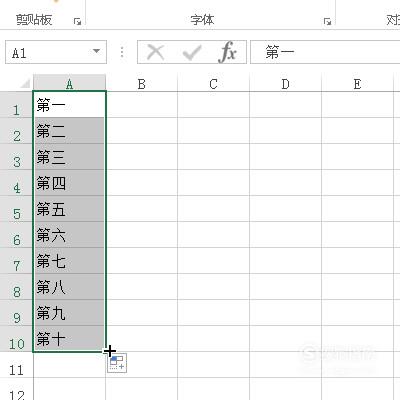
Task: Select row 2 header
Action: coord(16,131)
